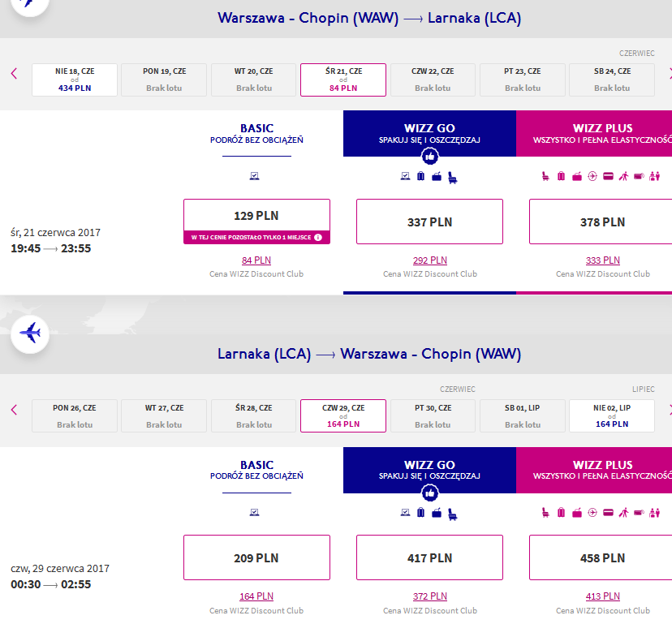Select return date PON 26, CZE
672x624 pixels.
[75, 415]
